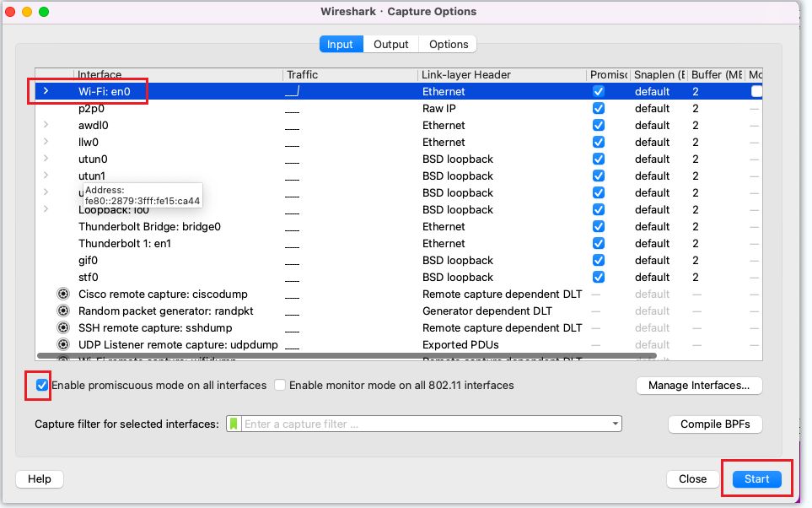The width and height of the screenshot is (812, 508).
Task: Switch to the Options tab
Action: click(x=449, y=44)
